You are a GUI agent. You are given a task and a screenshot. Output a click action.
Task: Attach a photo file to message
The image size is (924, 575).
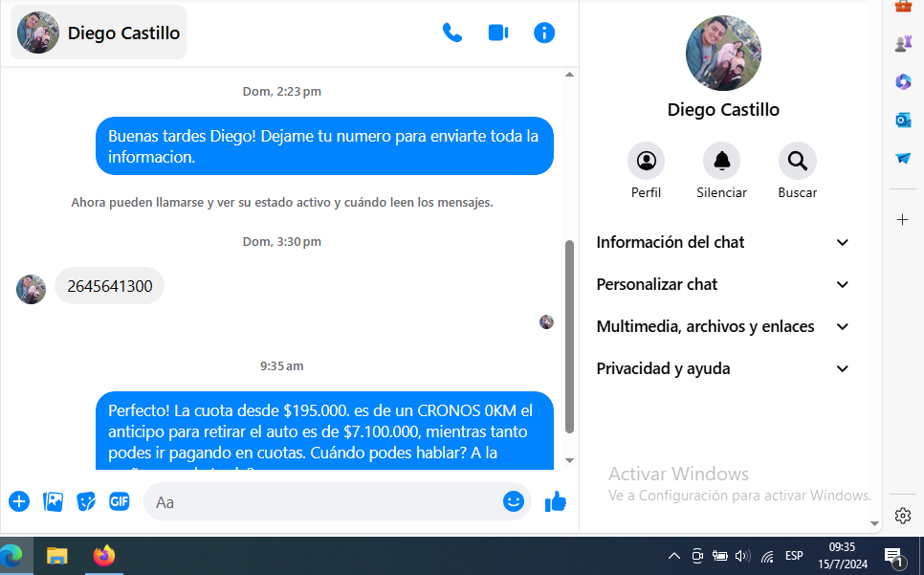[x=54, y=501]
